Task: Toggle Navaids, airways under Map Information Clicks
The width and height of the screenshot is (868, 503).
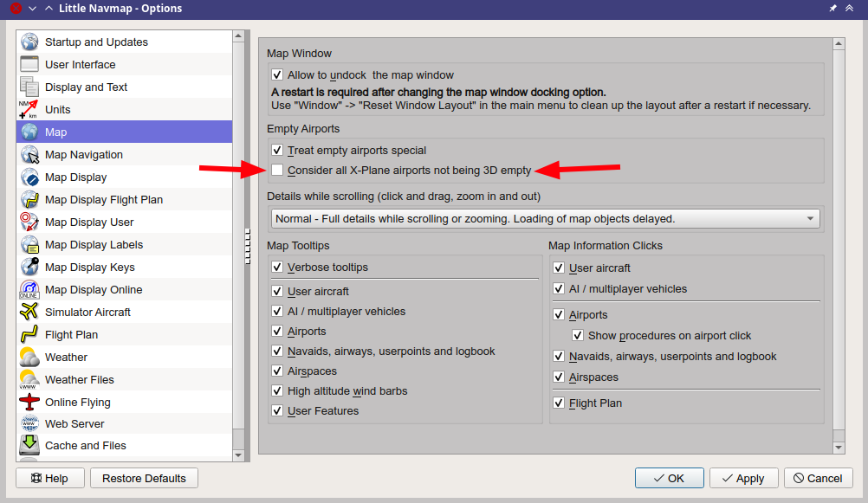Action: pyautogui.click(x=559, y=357)
